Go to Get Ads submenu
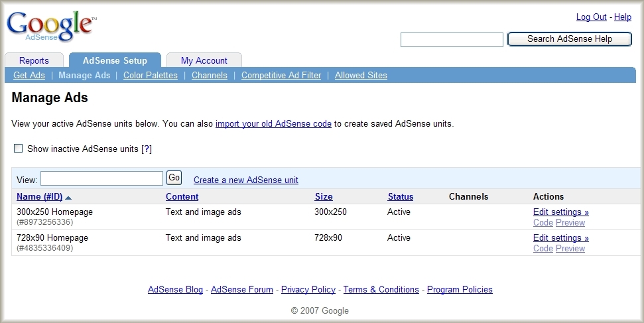The width and height of the screenshot is (644, 323). (29, 75)
